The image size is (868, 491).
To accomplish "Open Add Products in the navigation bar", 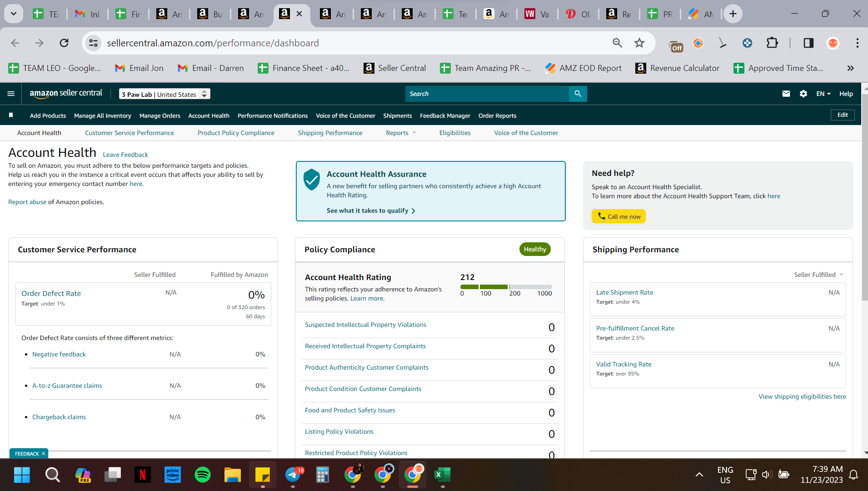I will [x=48, y=115].
